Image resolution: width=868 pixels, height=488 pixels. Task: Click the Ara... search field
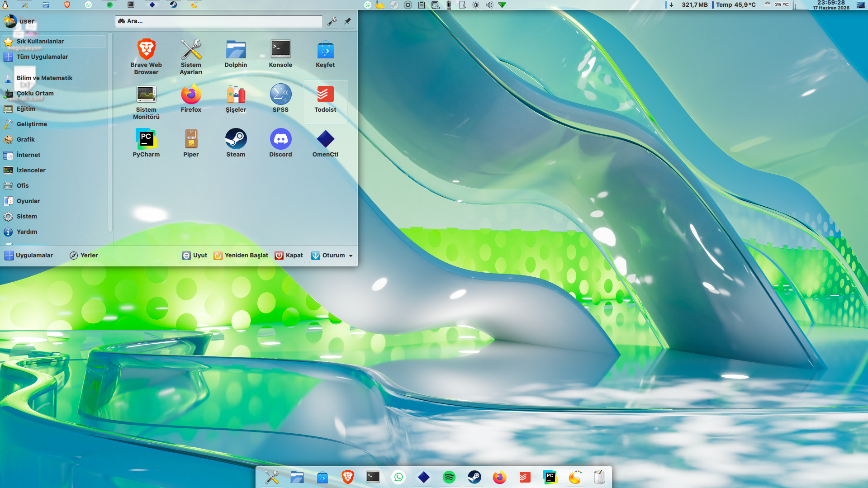click(x=218, y=21)
